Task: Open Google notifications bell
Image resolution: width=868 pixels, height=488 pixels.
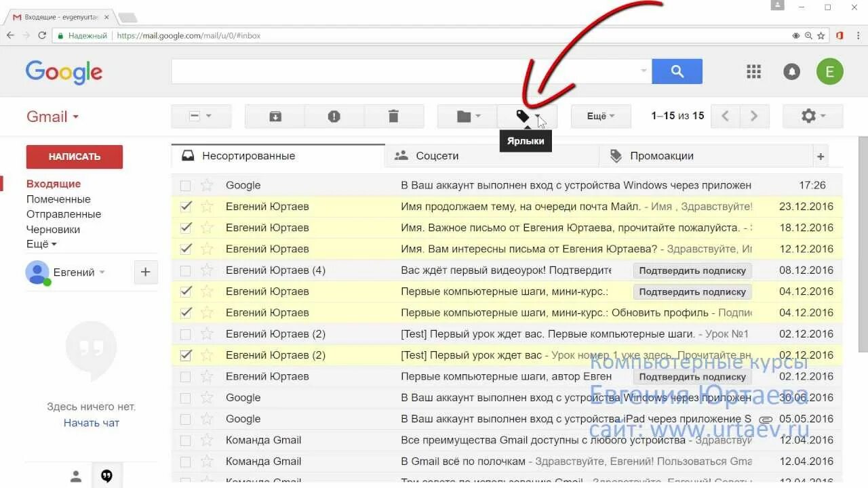Action: coord(791,71)
